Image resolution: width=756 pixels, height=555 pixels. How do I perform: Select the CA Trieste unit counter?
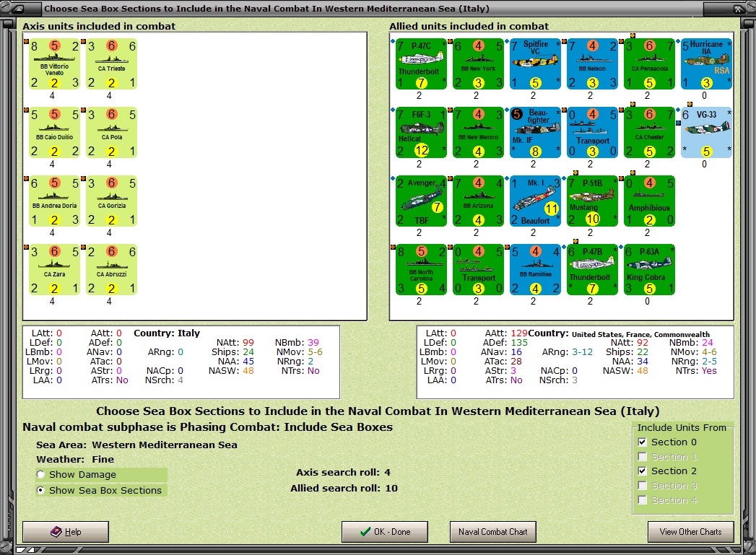(x=111, y=64)
